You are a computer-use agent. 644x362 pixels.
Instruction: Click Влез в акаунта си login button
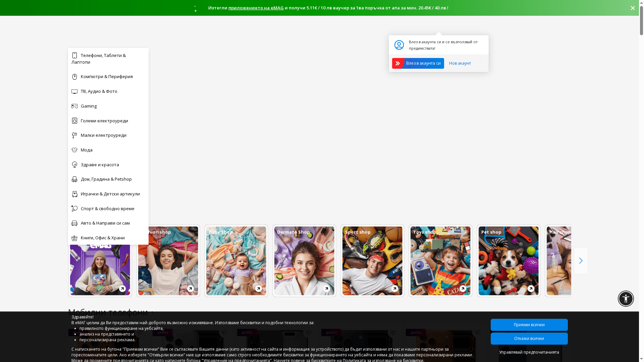(418, 63)
